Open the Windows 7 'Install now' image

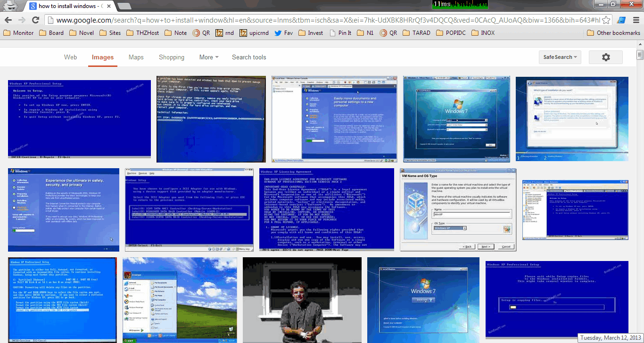click(423, 300)
